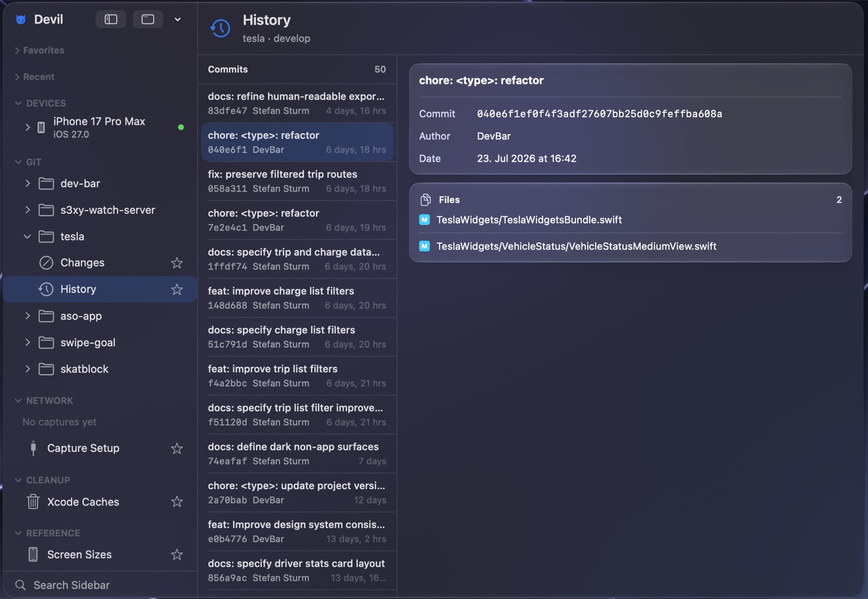Toggle the Xcode Caches favorite star
The image size is (868, 599).
(x=177, y=501)
